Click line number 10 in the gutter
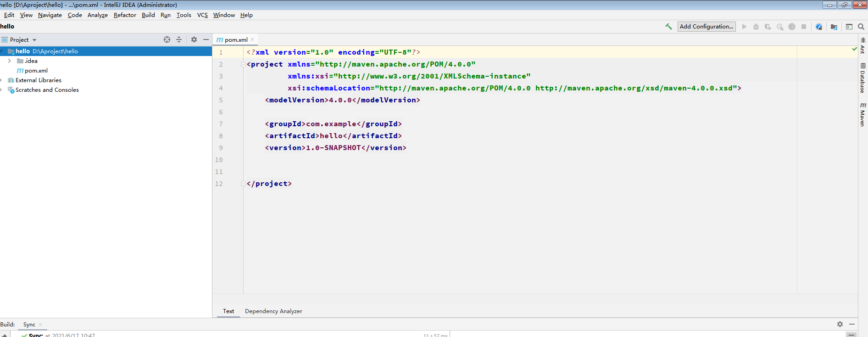 tap(219, 160)
